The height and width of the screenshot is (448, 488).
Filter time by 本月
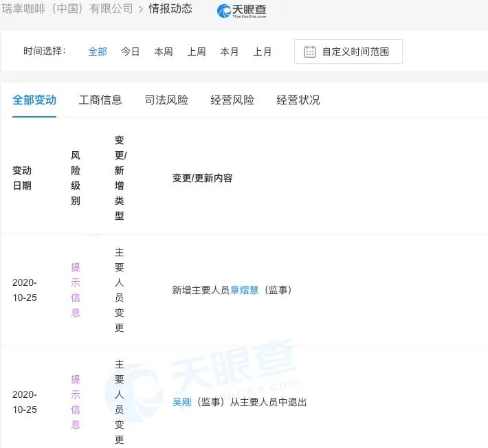coord(229,52)
